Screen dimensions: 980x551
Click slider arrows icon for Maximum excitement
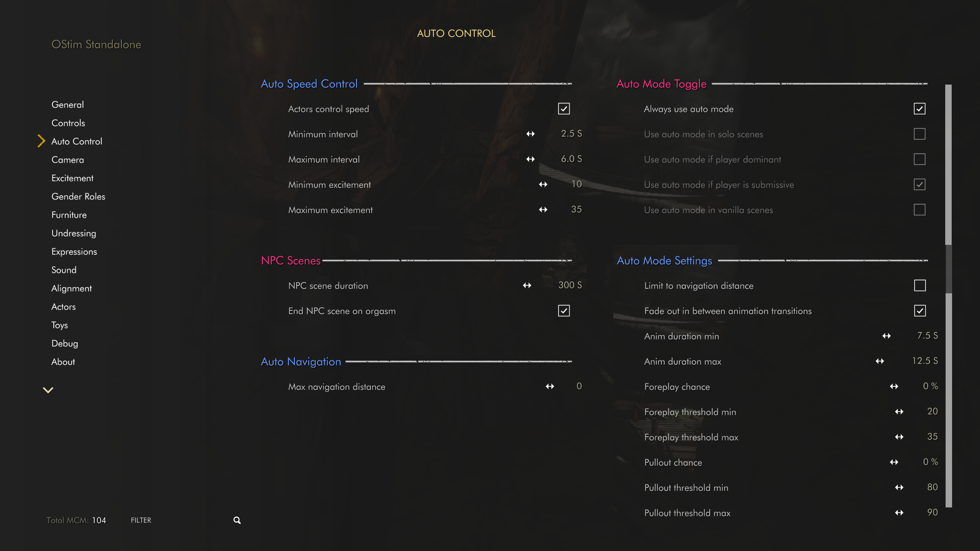tap(543, 210)
